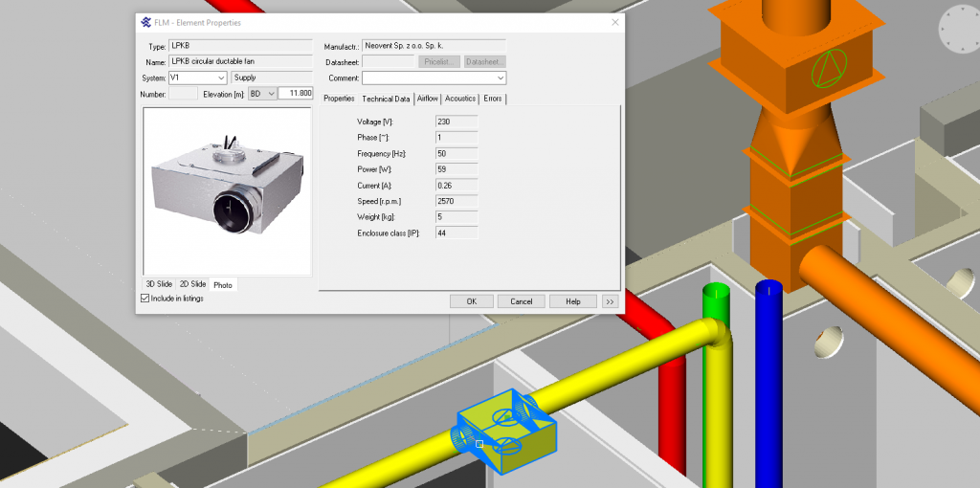
Task: Open the System V1 dropdown
Action: pyautogui.click(x=198, y=78)
